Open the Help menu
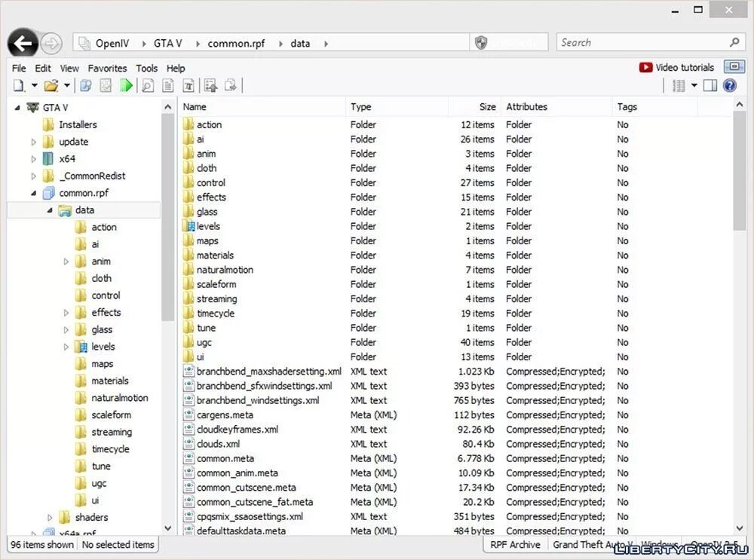754x560 pixels. tap(176, 69)
